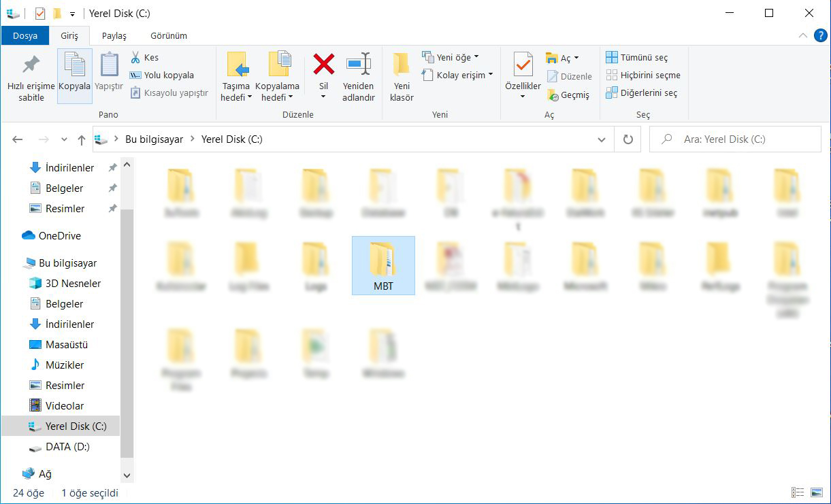Screen dimensions: 831x504
Task: Open the Dosya menu
Action: tap(25, 35)
